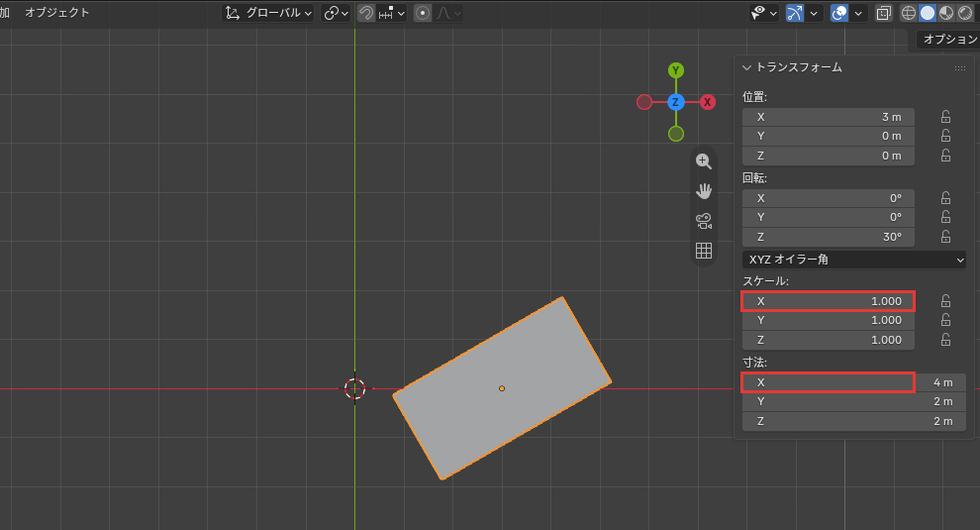Viewport: 980px width, 530px height.
Task: Open the snapping options dropdown
Action: [392, 13]
